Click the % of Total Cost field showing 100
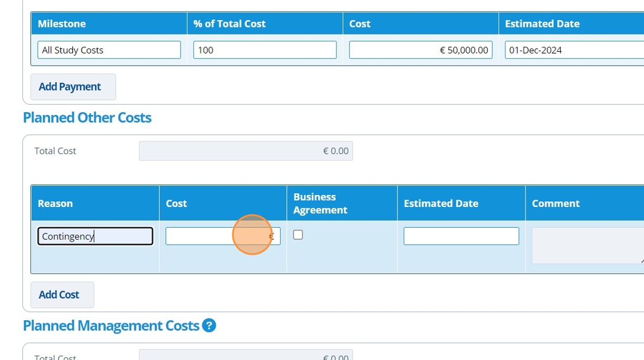Viewport: 644px width, 360px height. tap(264, 50)
